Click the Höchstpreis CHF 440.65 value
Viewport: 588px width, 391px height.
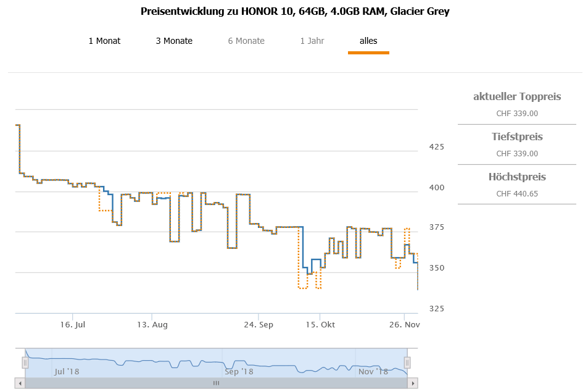click(x=517, y=194)
